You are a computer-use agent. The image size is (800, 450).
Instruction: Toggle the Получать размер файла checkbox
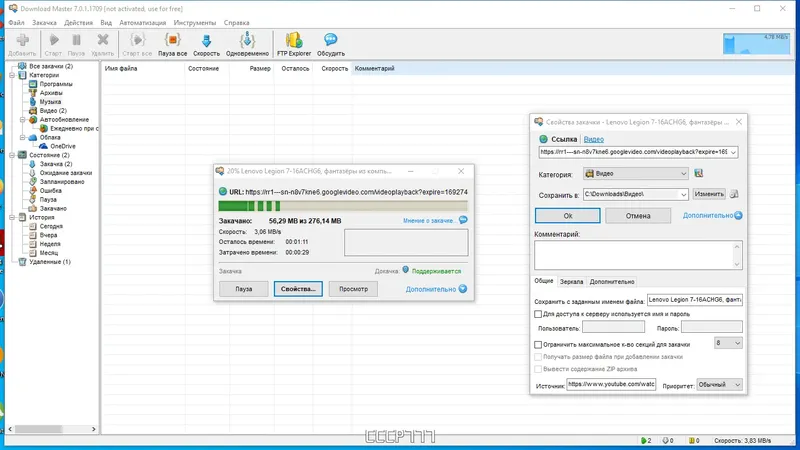[538, 357]
